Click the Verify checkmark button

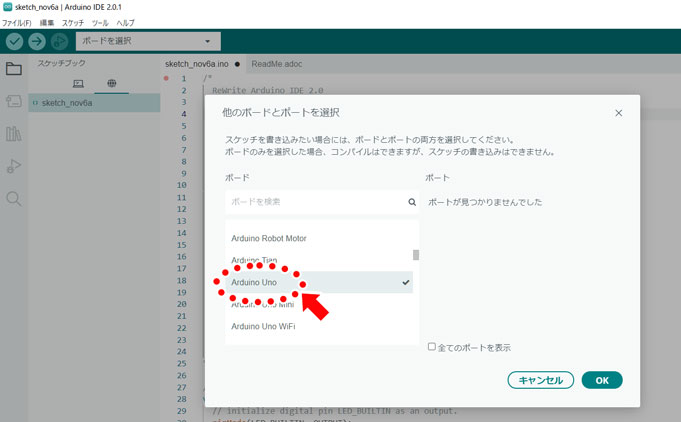pyautogui.click(x=14, y=42)
